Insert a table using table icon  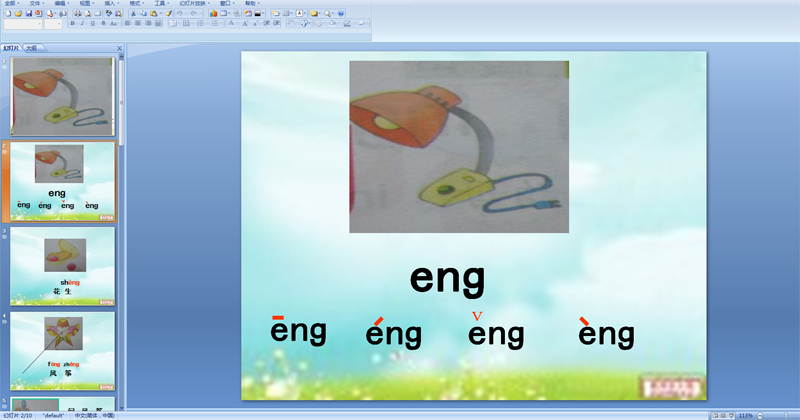click(223, 14)
